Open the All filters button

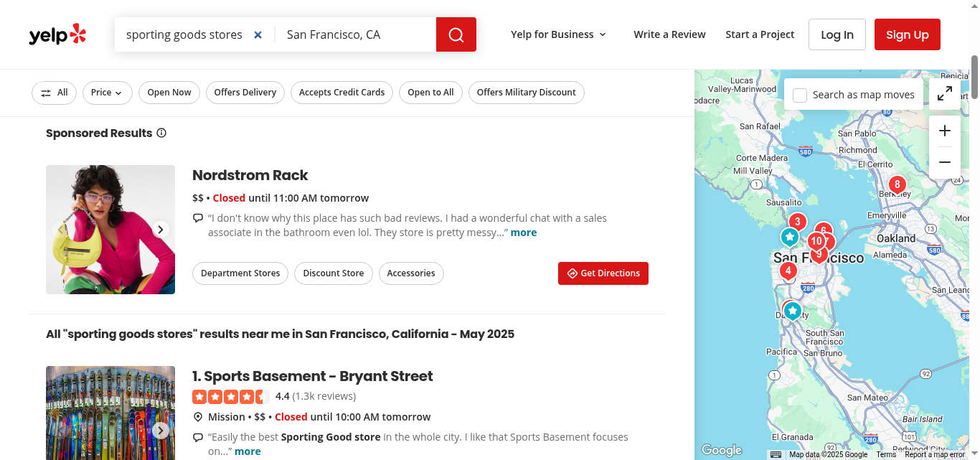coord(54,93)
